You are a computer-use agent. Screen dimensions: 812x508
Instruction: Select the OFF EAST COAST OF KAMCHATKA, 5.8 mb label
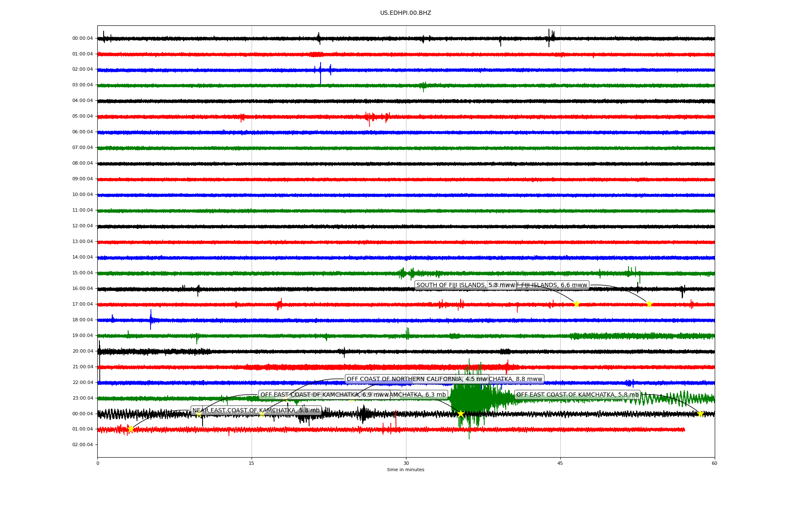(x=577, y=395)
